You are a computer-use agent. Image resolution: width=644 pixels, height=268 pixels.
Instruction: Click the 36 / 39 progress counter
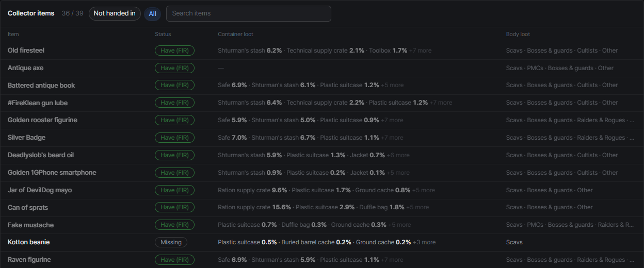tap(72, 13)
